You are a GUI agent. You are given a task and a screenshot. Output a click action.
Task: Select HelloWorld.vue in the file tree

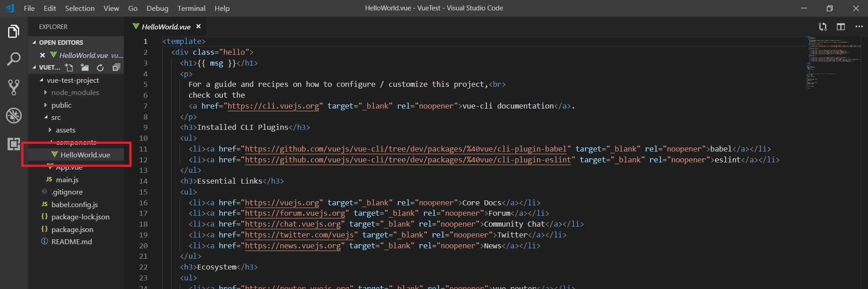click(76, 155)
